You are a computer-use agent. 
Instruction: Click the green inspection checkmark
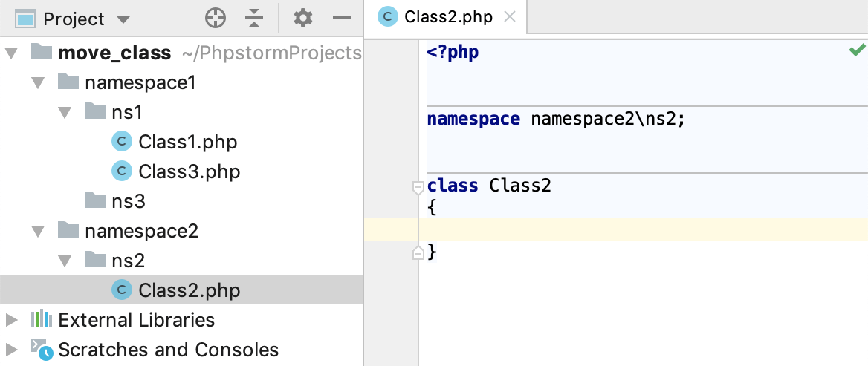click(857, 50)
